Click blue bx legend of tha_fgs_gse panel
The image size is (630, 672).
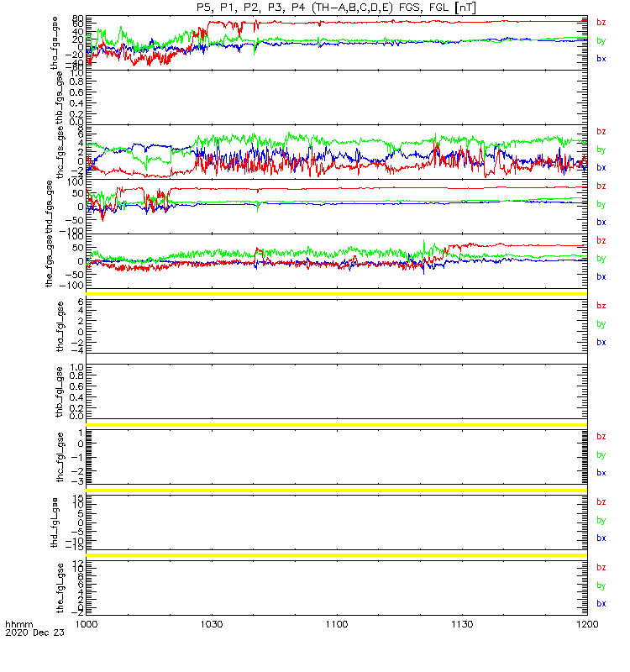601,59
